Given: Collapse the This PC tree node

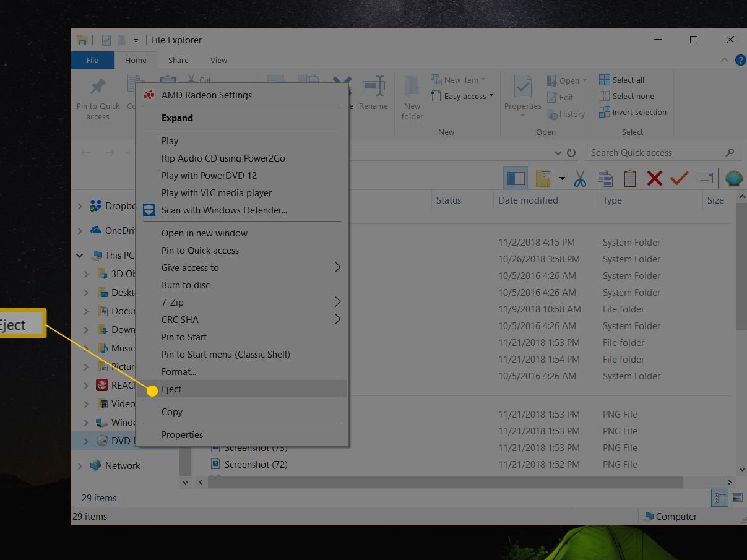Looking at the screenshot, I should pos(80,255).
